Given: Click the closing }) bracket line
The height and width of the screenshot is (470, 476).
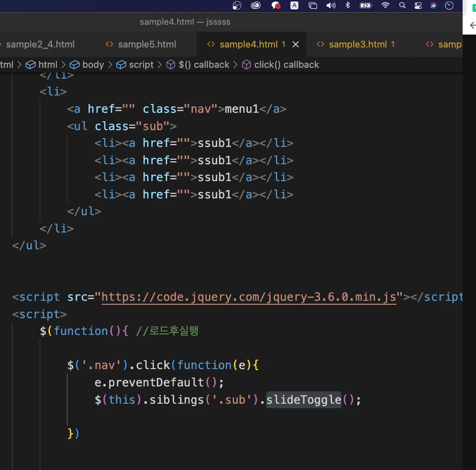Looking at the screenshot, I should click(x=73, y=433).
